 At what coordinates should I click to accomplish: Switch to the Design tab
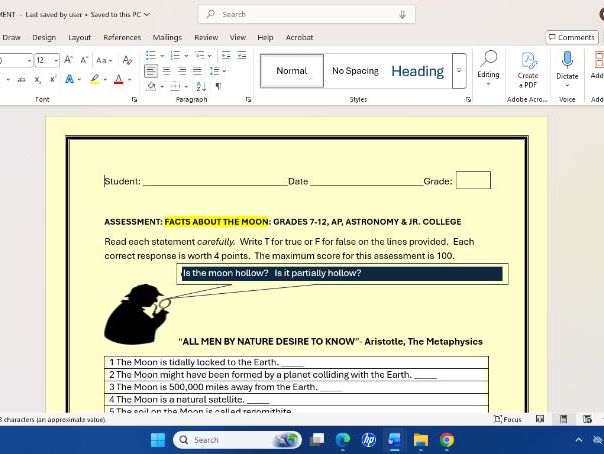pyautogui.click(x=44, y=37)
